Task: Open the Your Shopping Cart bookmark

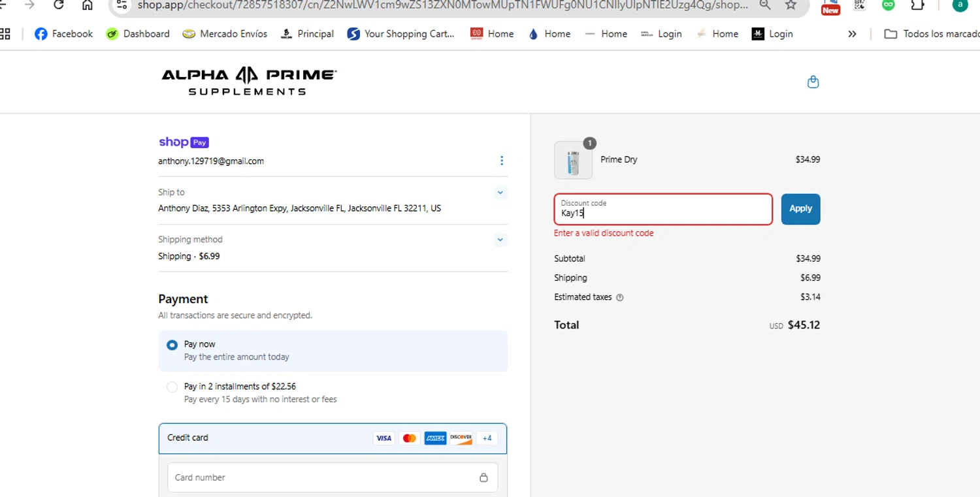Action: click(400, 34)
